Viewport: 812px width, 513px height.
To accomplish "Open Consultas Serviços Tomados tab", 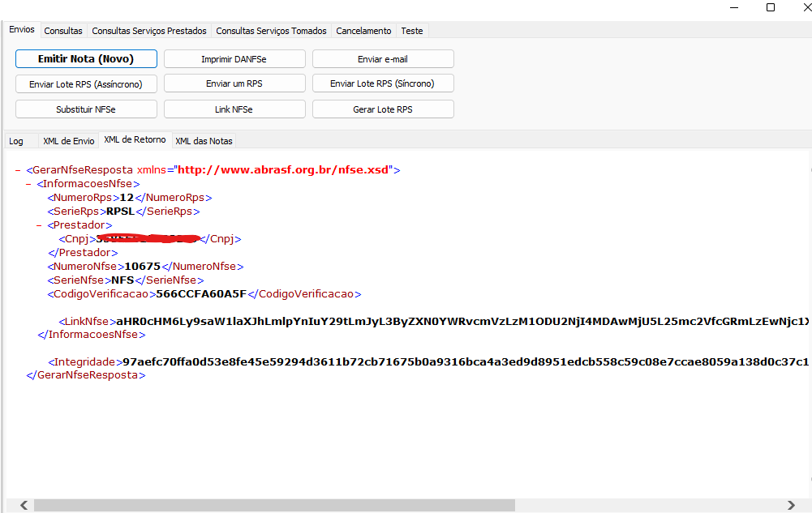I will coord(272,31).
